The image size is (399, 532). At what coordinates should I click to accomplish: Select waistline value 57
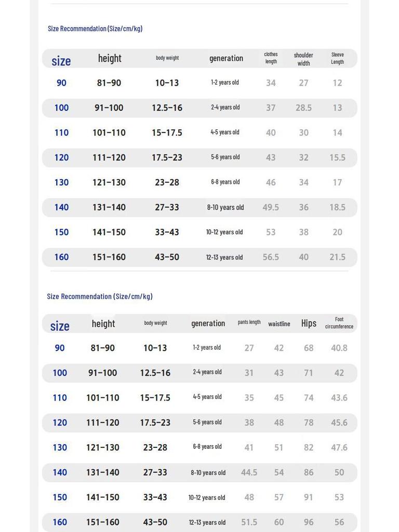279,497
